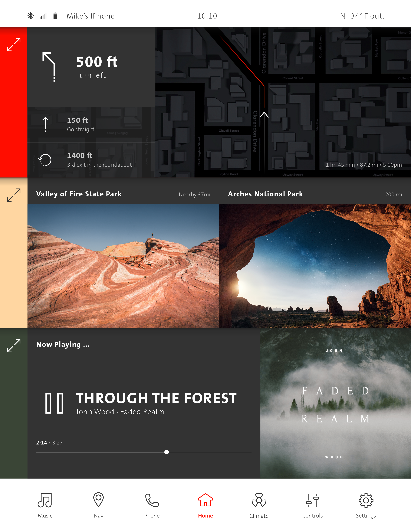Click the battery status icon
This screenshot has width=411, height=532.
click(x=55, y=16)
